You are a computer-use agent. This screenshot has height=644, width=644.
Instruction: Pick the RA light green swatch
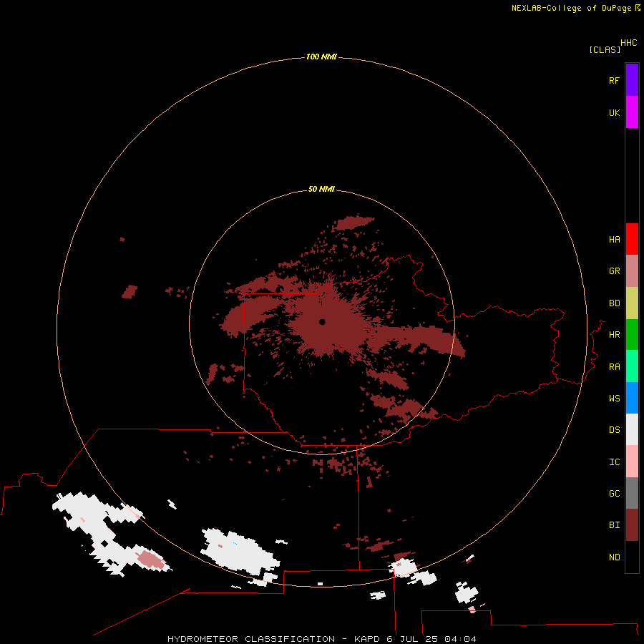point(632,366)
